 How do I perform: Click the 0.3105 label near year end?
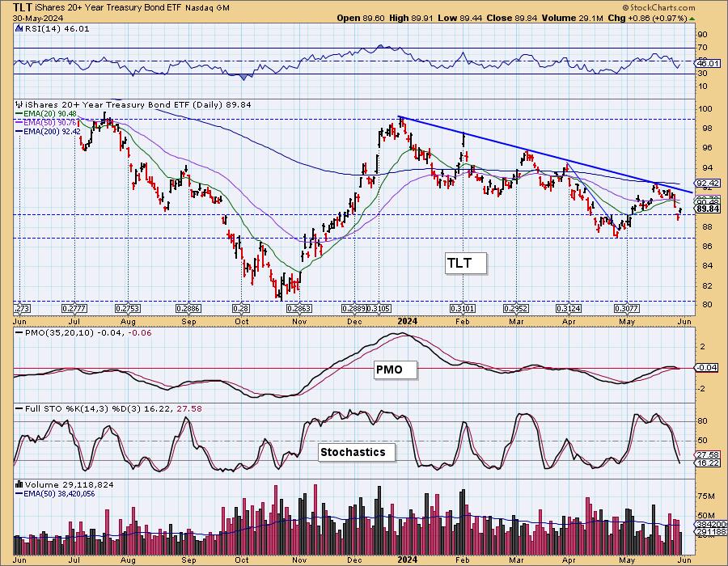379,309
